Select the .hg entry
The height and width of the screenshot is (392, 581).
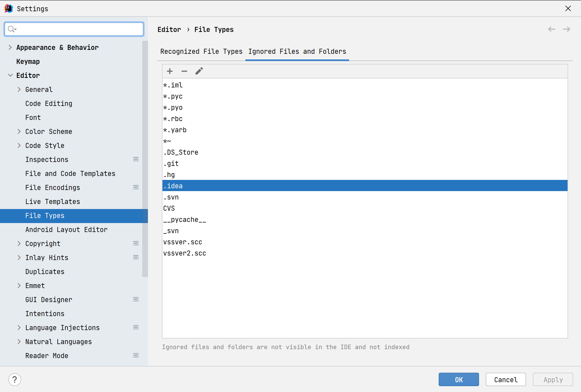pyautogui.click(x=365, y=175)
